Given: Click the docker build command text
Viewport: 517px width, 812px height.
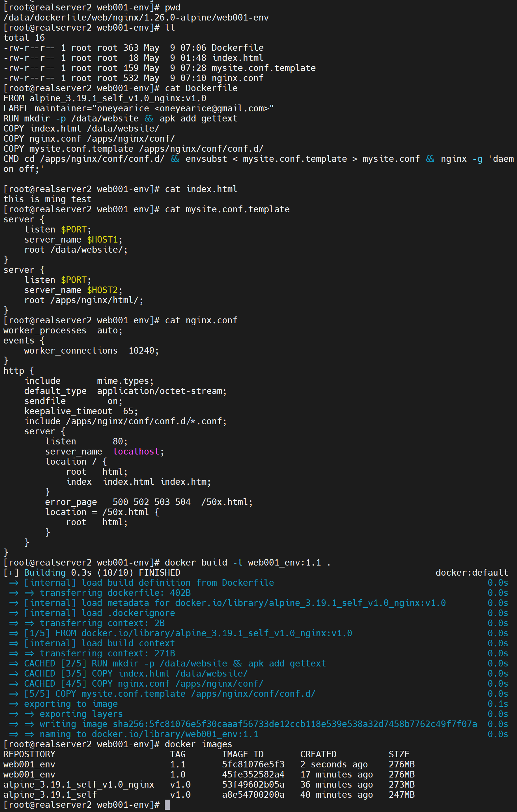Looking at the screenshot, I should pyautogui.click(x=247, y=563).
